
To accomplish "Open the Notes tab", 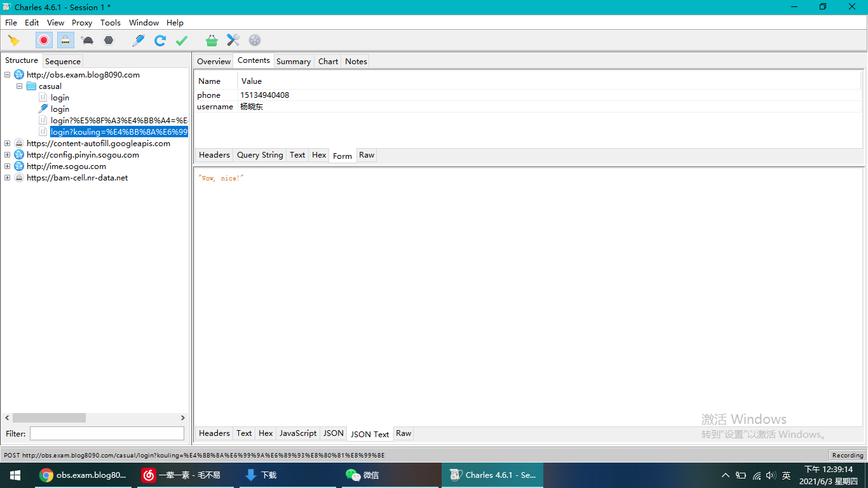I will click(x=356, y=62).
